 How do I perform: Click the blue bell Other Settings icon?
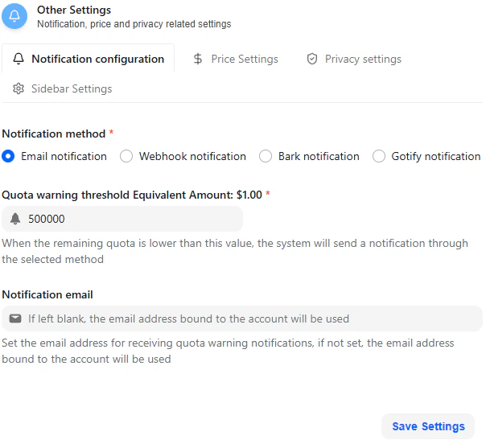[x=14, y=16]
